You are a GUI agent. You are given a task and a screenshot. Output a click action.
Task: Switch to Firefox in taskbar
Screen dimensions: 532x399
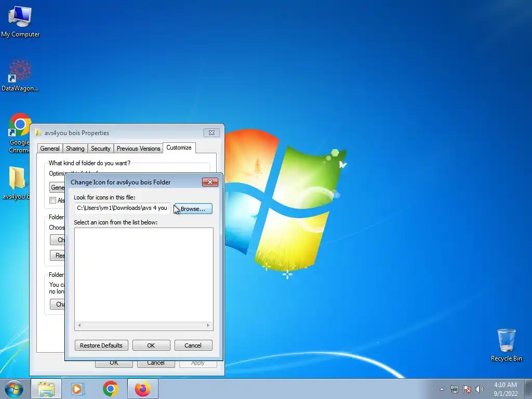click(143, 389)
